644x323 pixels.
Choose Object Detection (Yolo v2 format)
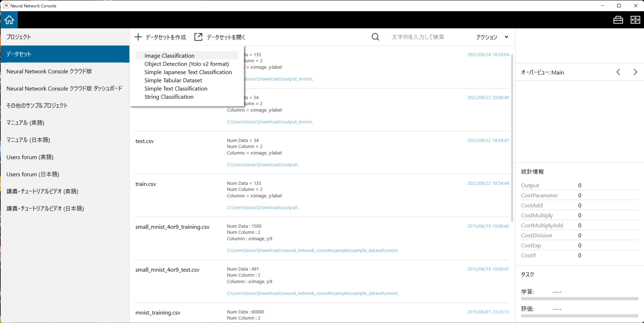pyautogui.click(x=186, y=64)
